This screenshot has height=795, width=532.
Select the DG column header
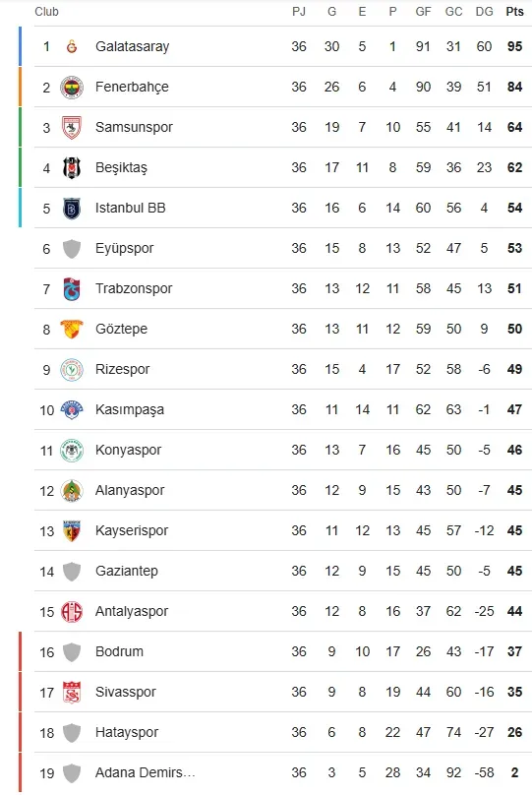coord(485,11)
